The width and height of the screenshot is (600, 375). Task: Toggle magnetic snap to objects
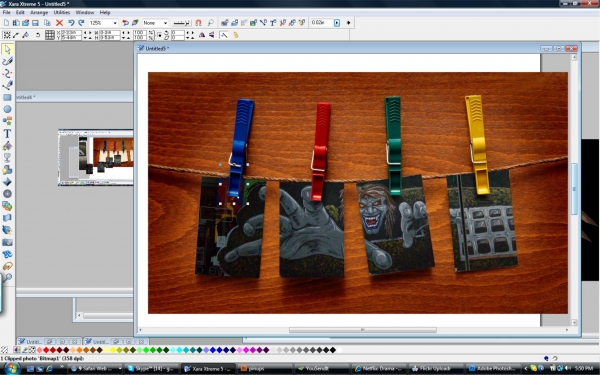[198, 23]
